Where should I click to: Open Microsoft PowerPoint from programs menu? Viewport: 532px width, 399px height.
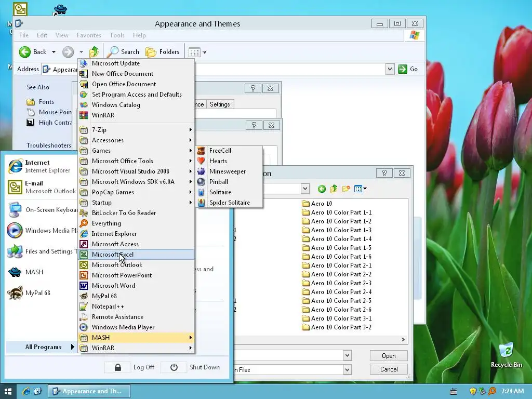pos(136,275)
